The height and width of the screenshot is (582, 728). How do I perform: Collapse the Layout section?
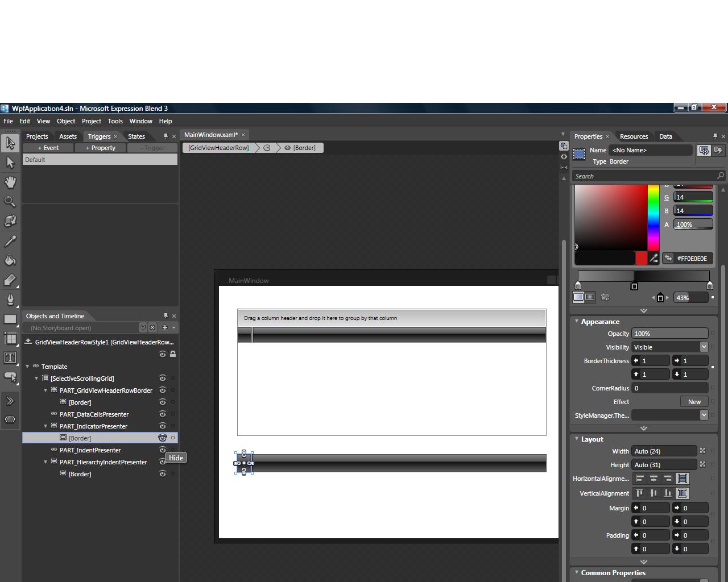577,439
